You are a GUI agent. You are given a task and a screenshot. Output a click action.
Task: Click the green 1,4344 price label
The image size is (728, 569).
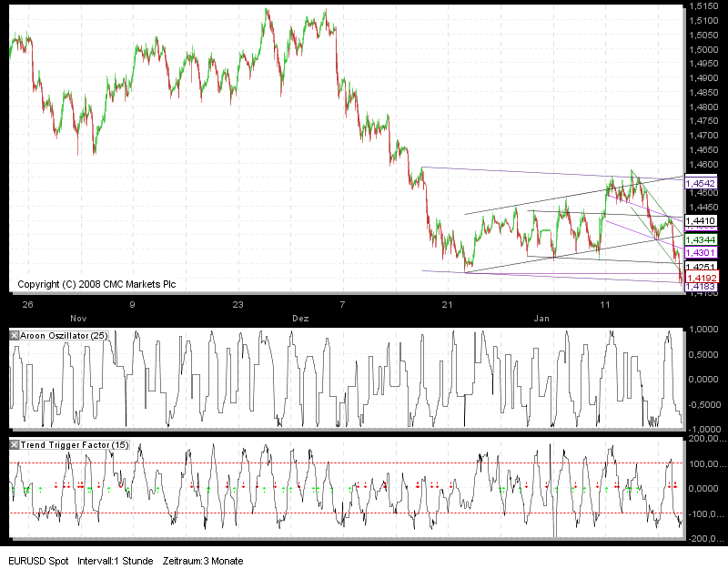coord(701,239)
